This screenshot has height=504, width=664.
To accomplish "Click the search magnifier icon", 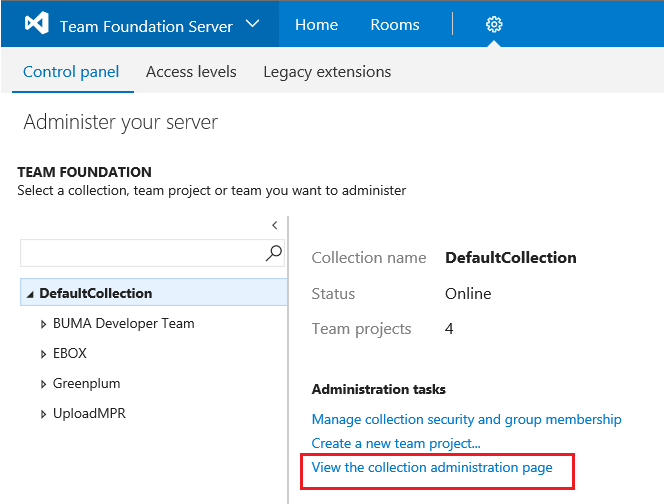I will click(274, 253).
